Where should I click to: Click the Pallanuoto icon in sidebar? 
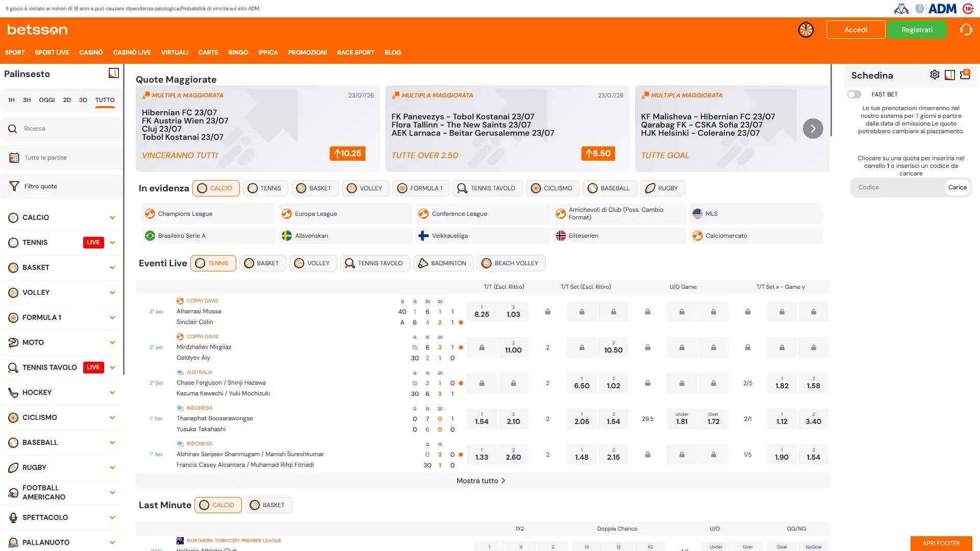pos(13,543)
